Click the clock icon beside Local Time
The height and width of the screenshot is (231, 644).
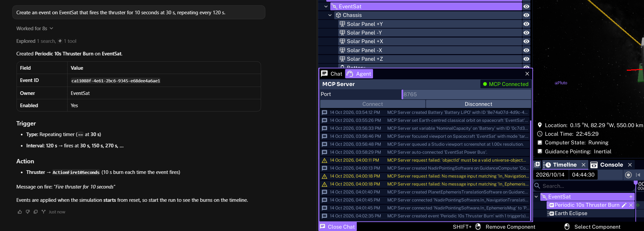pos(540,134)
